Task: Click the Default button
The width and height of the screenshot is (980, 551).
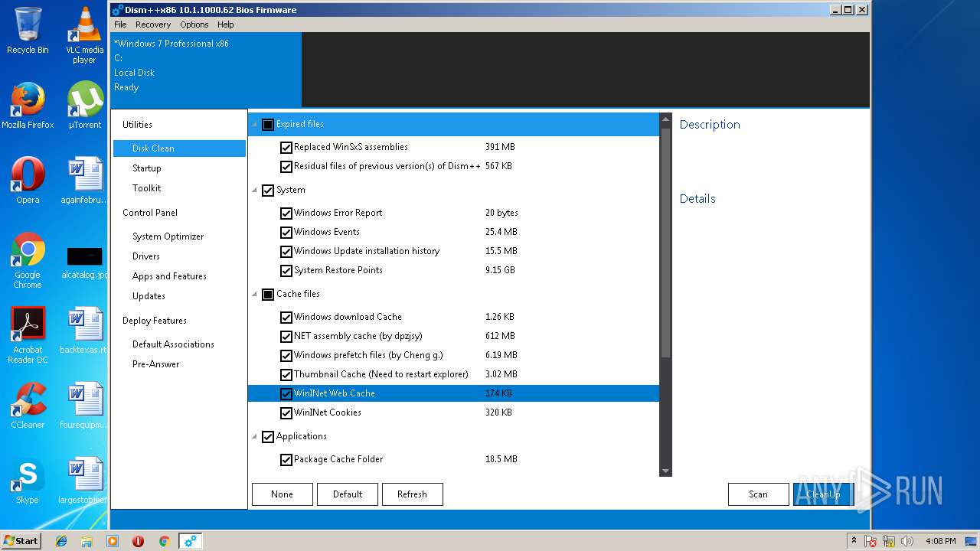Action: (x=348, y=494)
